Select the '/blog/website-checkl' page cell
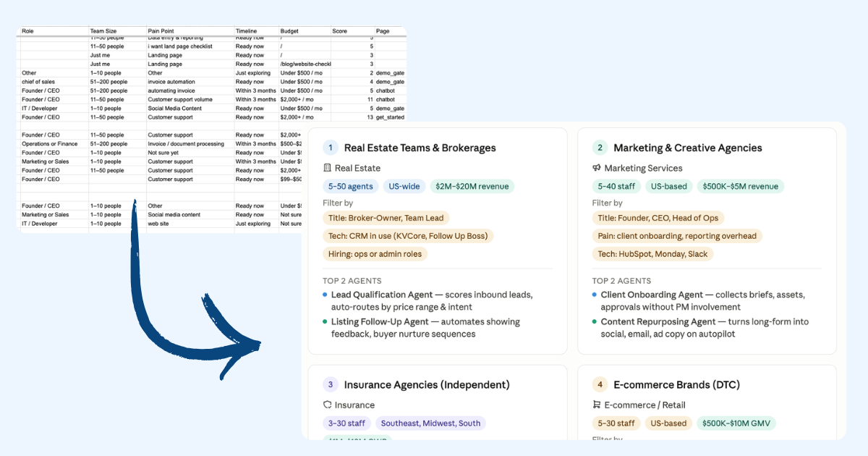This screenshot has height=456, width=868. (305, 64)
